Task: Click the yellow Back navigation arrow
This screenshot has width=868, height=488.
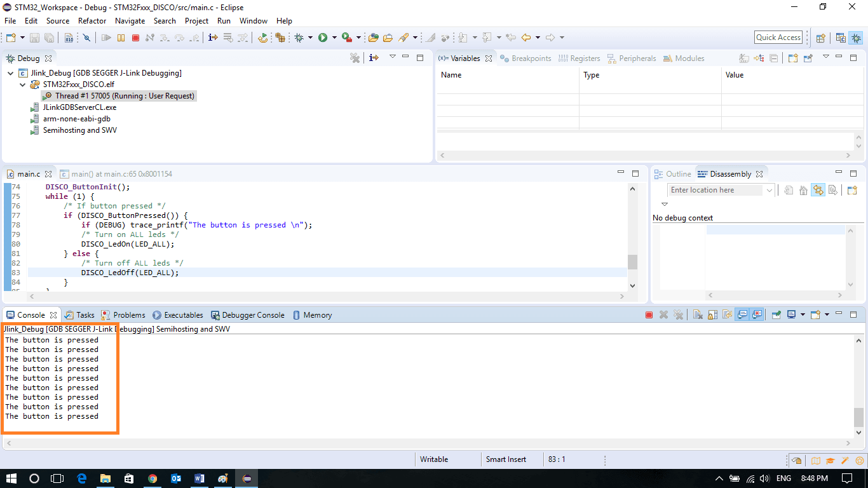Action: click(x=526, y=37)
